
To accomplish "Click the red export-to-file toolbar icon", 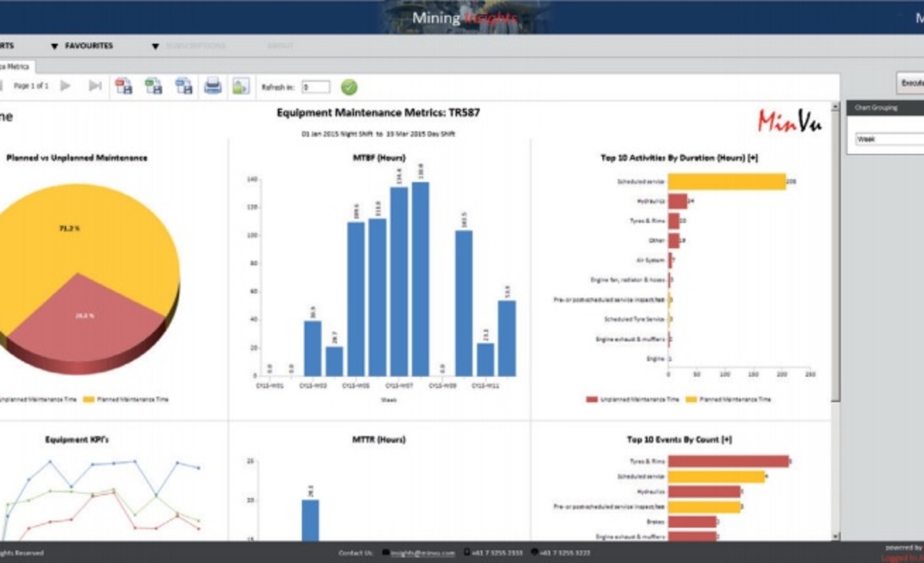I will point(124,86).
